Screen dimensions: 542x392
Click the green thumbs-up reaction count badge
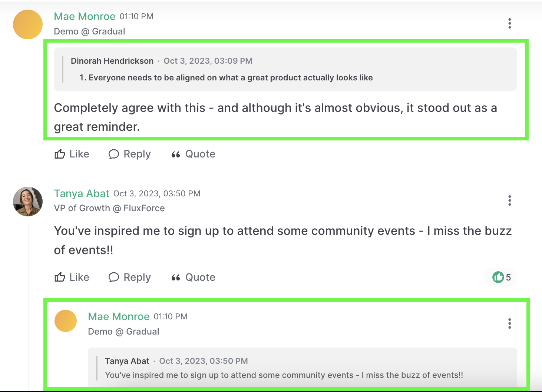tap(501, 277)
